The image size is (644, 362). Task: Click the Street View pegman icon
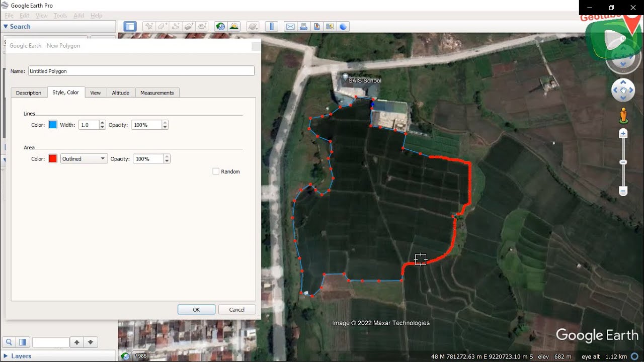click(x=623, y=116)
